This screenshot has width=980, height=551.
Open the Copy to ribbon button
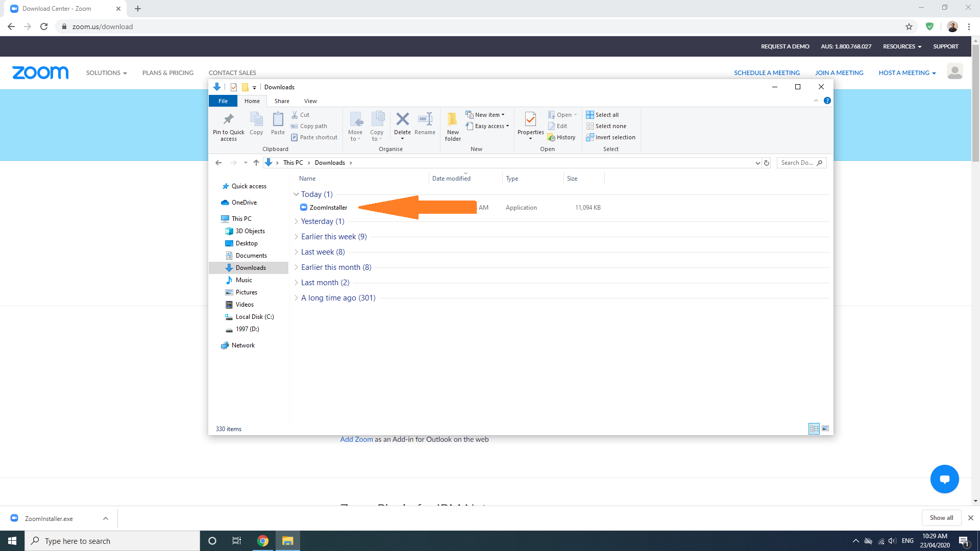coord(377,126)
